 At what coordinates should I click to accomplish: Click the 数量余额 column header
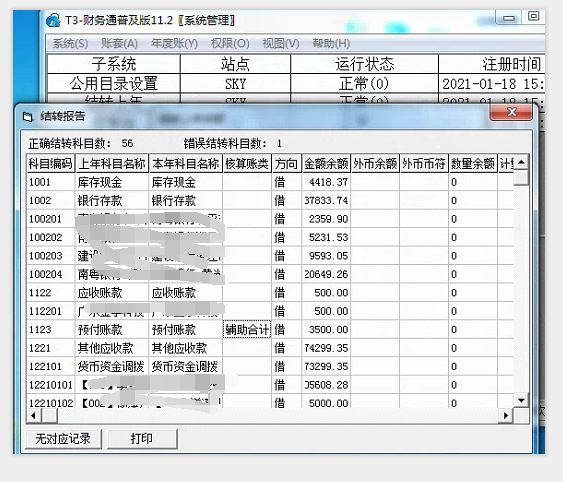(x=473, y=164)
